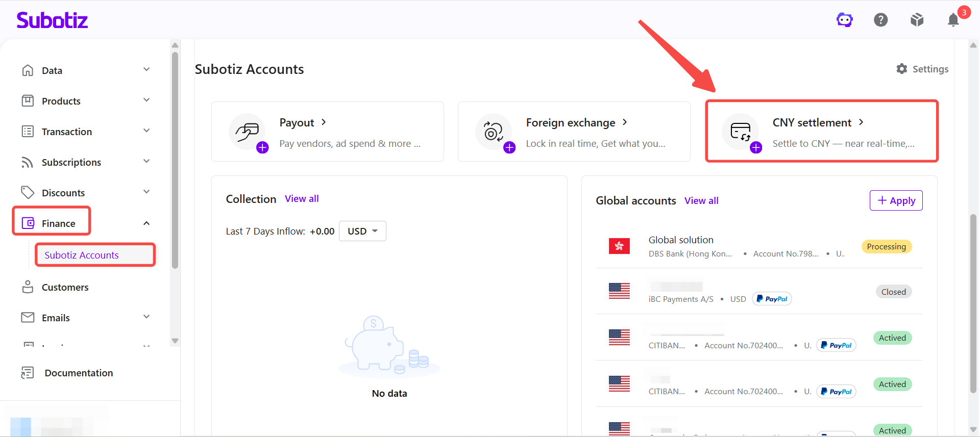Image resolution: width=980 pixels, height=437 pixels.
Task: Expand the Subscriptions menu chevron
Action: pyautogui.click(x=146, y=161)
